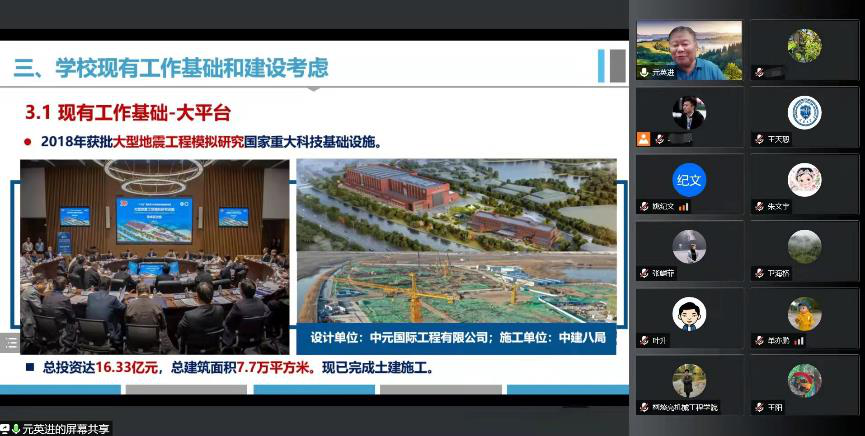865x436 pixels.
Task: Select the cartoon man with glasses avatar
Action: click(689, 313)
